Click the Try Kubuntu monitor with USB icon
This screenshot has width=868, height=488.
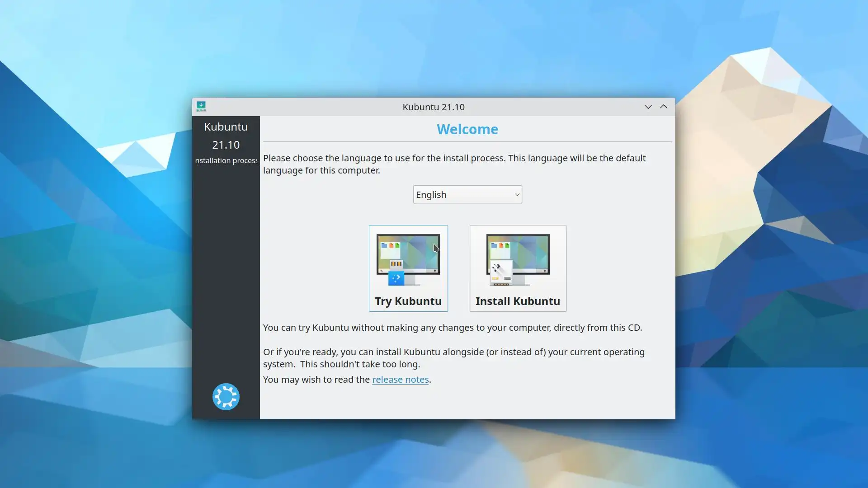(x=408, y=260)
